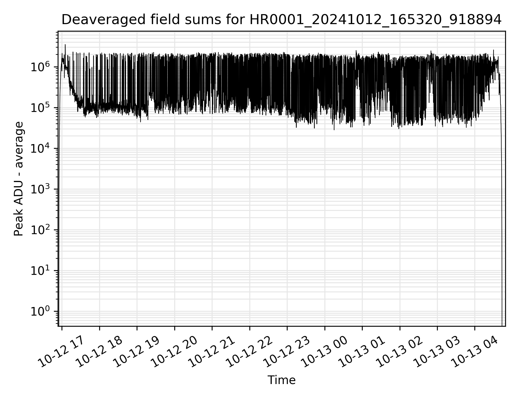The height and width of the screenshot is (399, 532).
Task: Click the x tick label '10-12 19'
Action: tap(136, 351)
